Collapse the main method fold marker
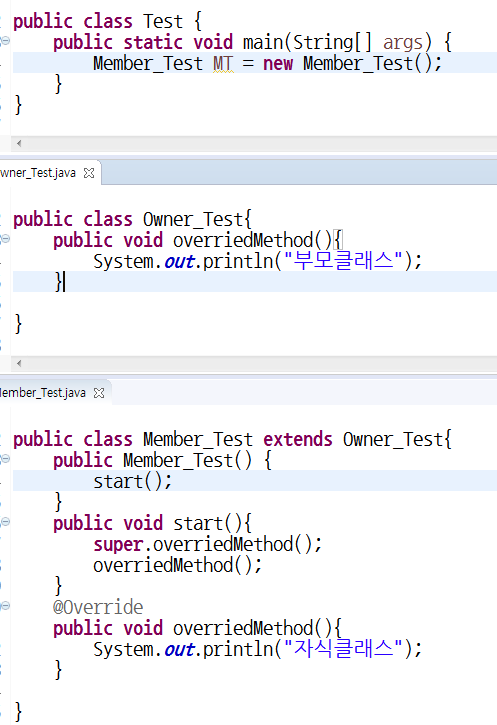Image resolution: width=497 pixels, height=725 pixels. (x=5, y=40)
